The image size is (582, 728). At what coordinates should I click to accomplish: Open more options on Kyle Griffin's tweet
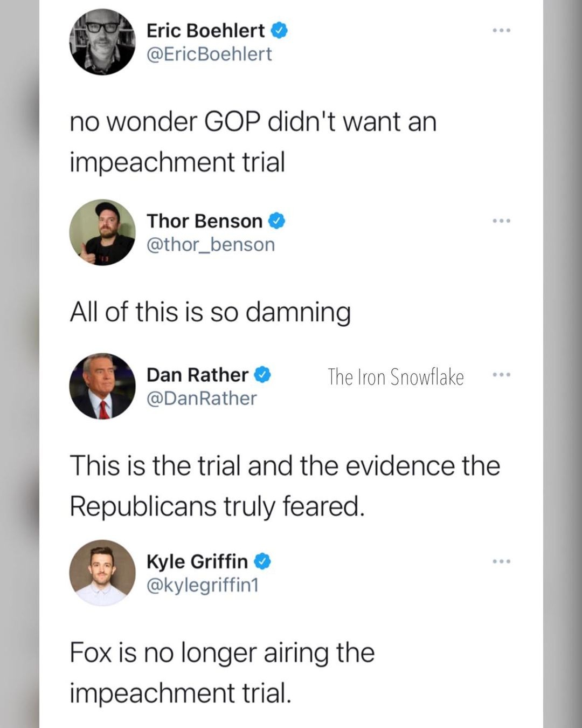point(501,561)
